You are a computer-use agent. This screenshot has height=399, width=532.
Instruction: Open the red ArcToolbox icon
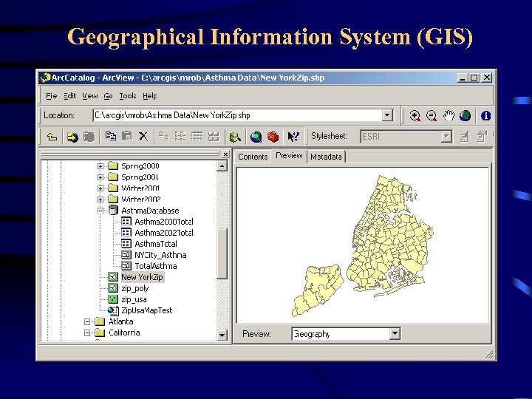click(273, 137)
